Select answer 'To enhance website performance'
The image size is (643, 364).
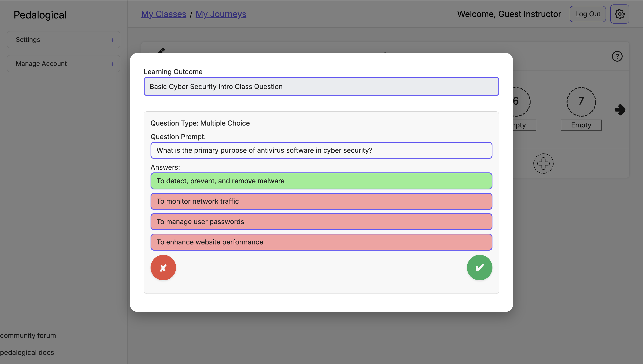(321, 242)
